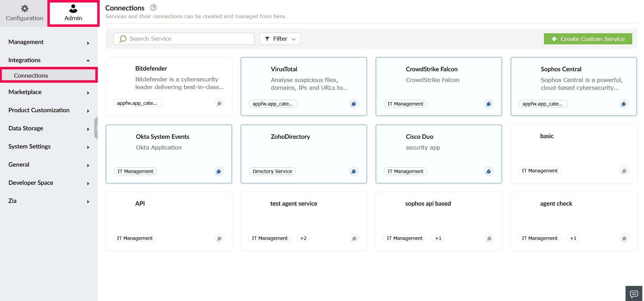Screen dimensions: 644x301
Task: Click the Connections help question mark icon
Action: pos(153,8)
